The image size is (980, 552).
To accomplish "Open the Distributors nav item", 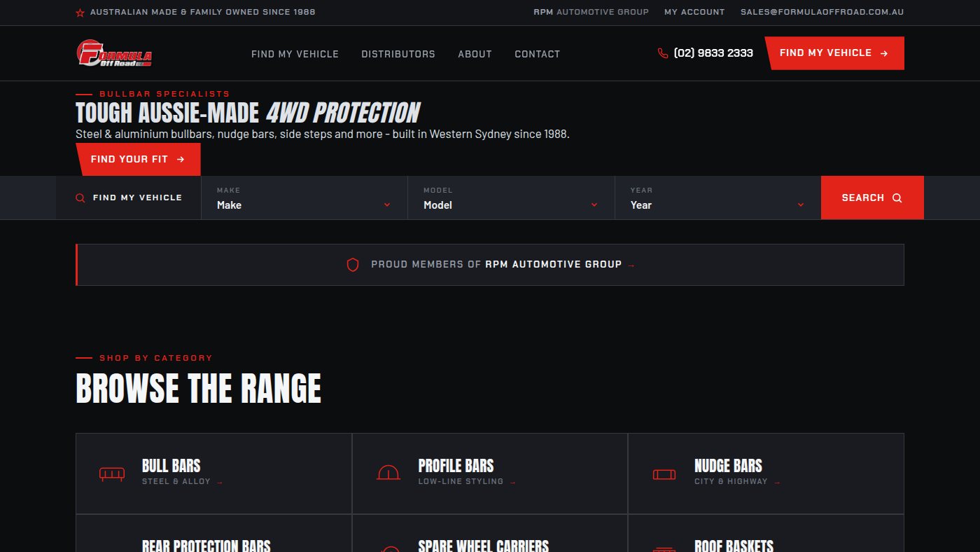I will pos(398,54).
